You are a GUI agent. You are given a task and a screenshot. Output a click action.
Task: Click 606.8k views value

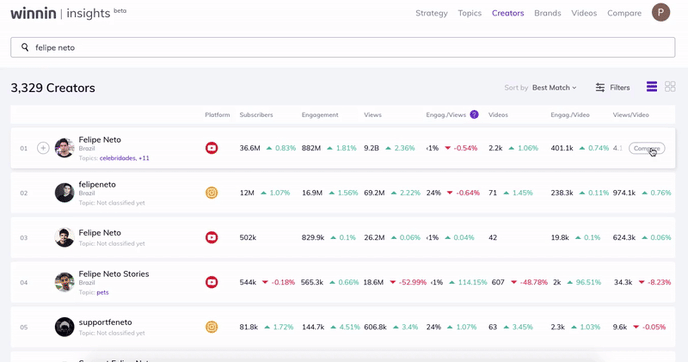coord(375,327)
